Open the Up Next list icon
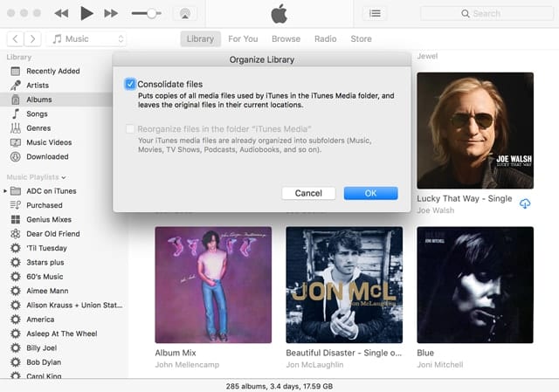559x392 pixels. point(375,13)
